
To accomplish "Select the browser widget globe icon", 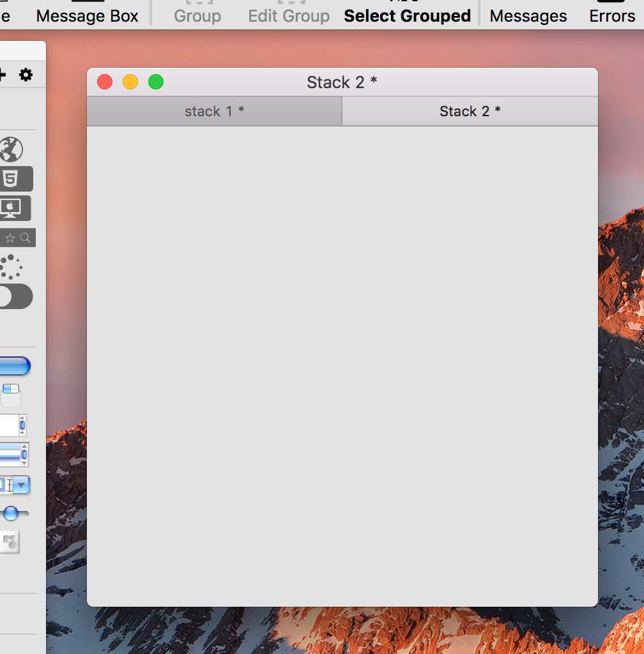I will 11,149.
